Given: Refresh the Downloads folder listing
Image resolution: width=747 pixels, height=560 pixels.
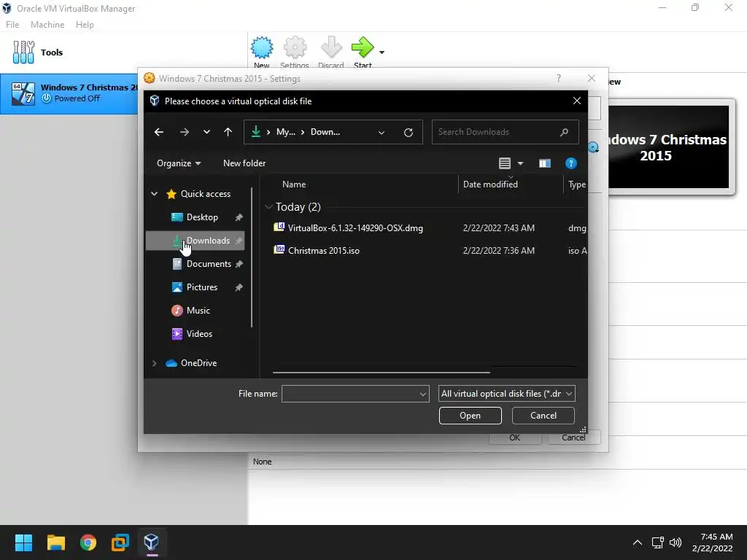Looking at the screenshot, I should [409, 133].
